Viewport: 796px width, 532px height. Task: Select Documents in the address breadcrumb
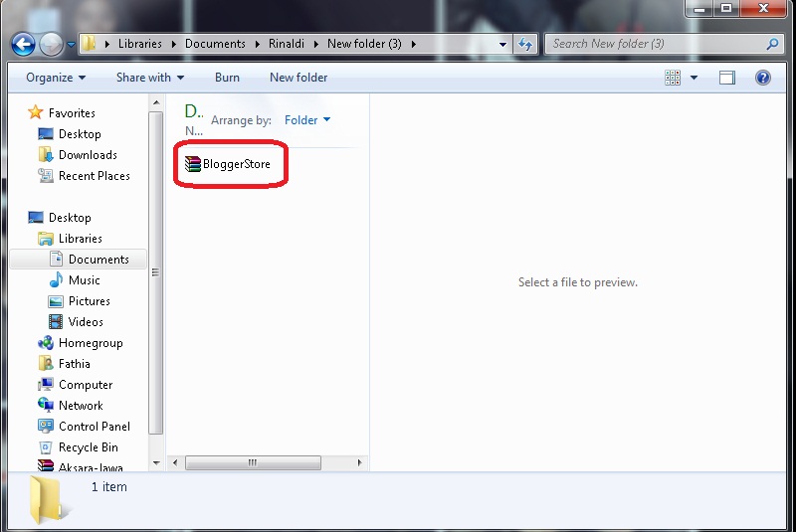(215, 44)
